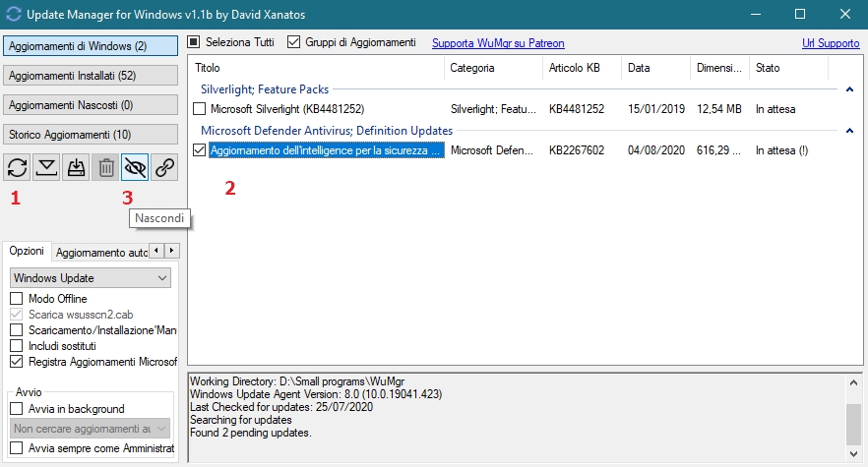This screenshot has height=467, width=868.
Task: Open the Url Supporto link
Action: [831, 43]
